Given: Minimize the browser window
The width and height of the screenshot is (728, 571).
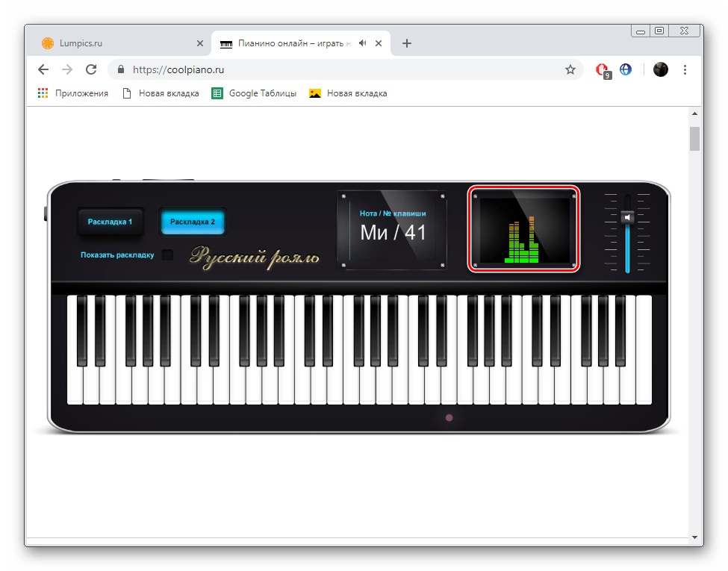Looking at the screenshot, I should [x=641, y=31].
